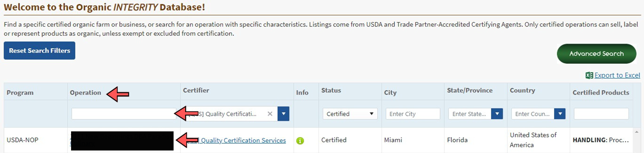The image size is (644, 153).
Task: Click the green info icon for Miami row
Action: (300, 141)
